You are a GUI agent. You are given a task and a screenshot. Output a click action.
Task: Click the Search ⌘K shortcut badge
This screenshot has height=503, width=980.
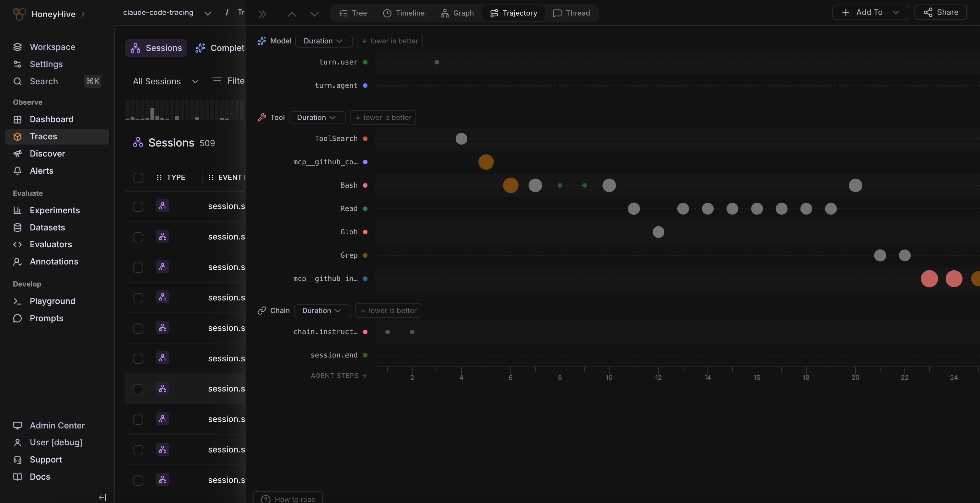(x=92, y=81)
